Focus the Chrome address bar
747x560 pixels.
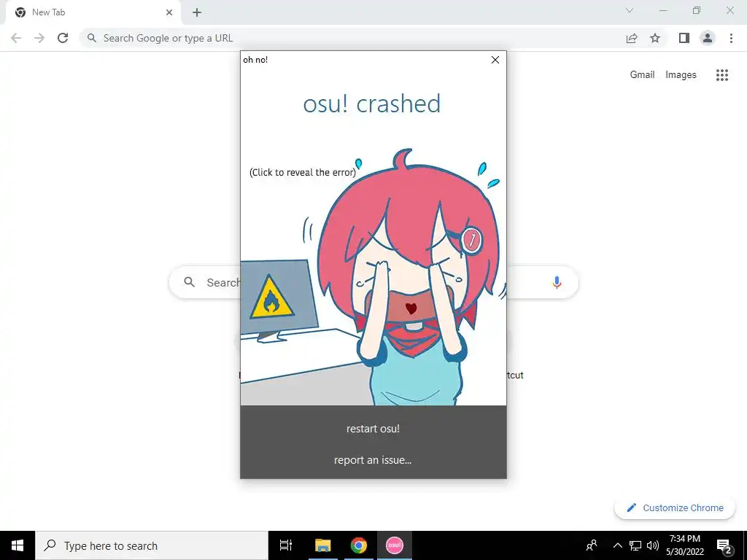352,38
